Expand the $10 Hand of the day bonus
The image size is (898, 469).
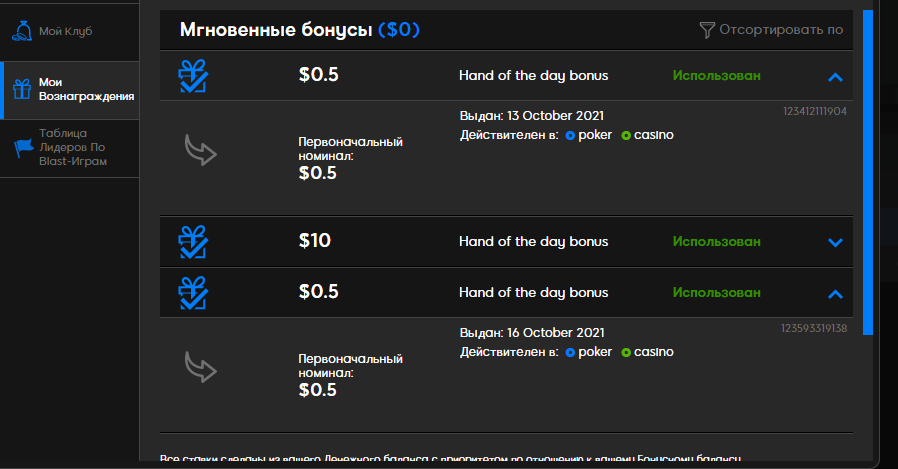(835, 243)
